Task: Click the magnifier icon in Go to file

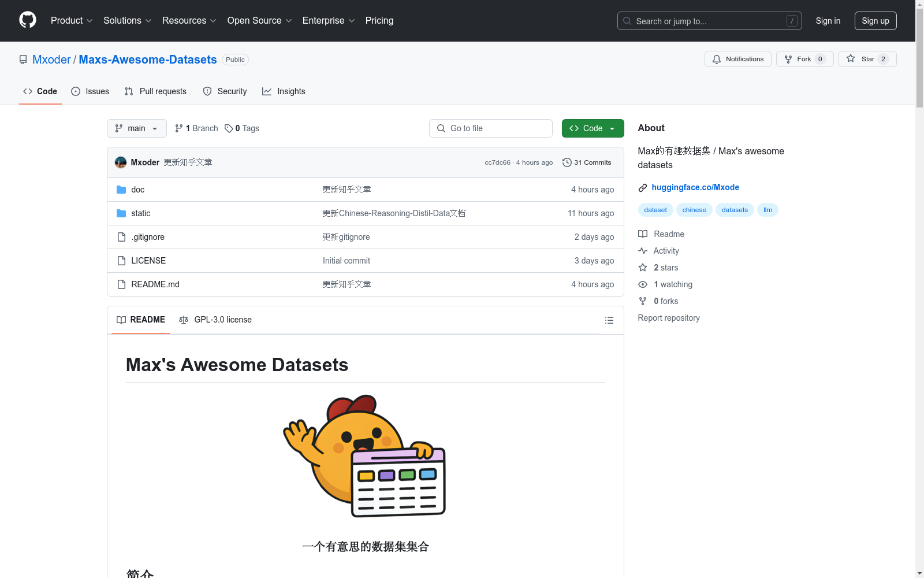Action: coord(441,128)
